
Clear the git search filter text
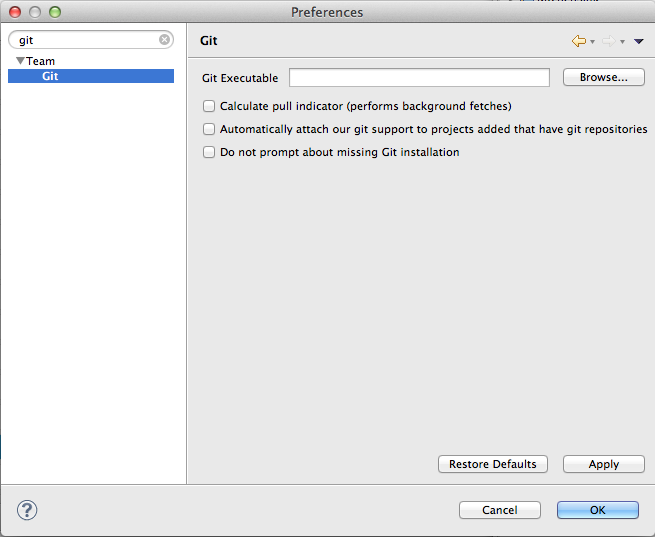point(165,40)
